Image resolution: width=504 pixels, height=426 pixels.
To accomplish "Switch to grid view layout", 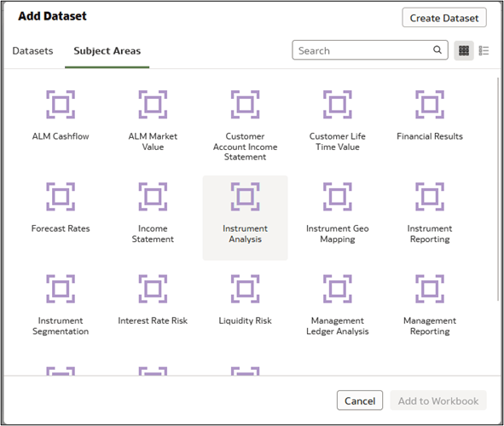I will click(464, 50).
